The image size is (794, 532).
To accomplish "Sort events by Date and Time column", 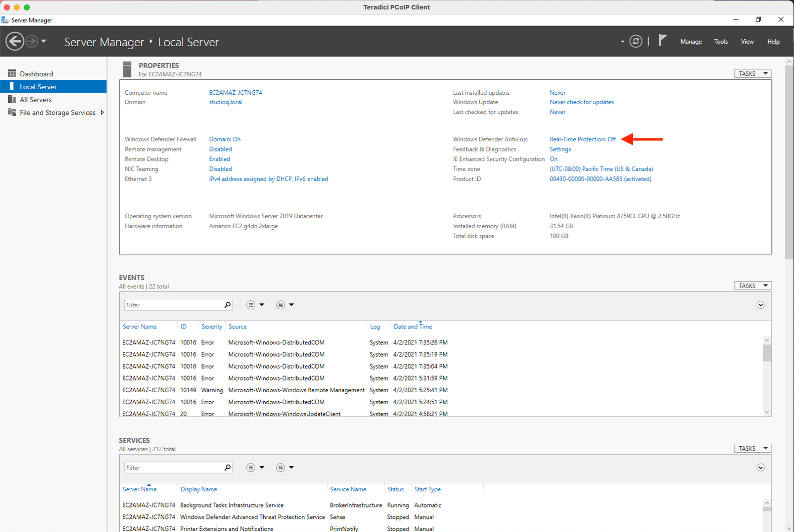I will pos(413,327).
